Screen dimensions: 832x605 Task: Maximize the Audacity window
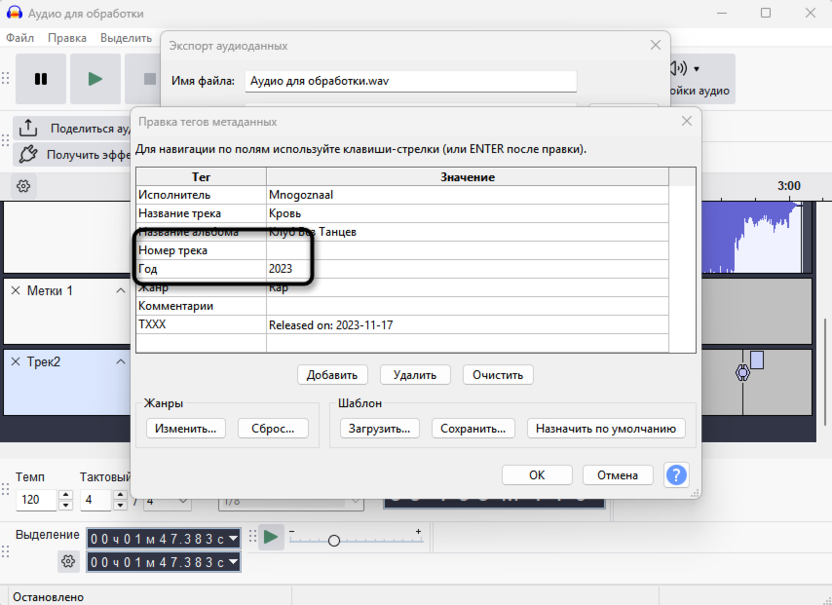tap(766, 13)
